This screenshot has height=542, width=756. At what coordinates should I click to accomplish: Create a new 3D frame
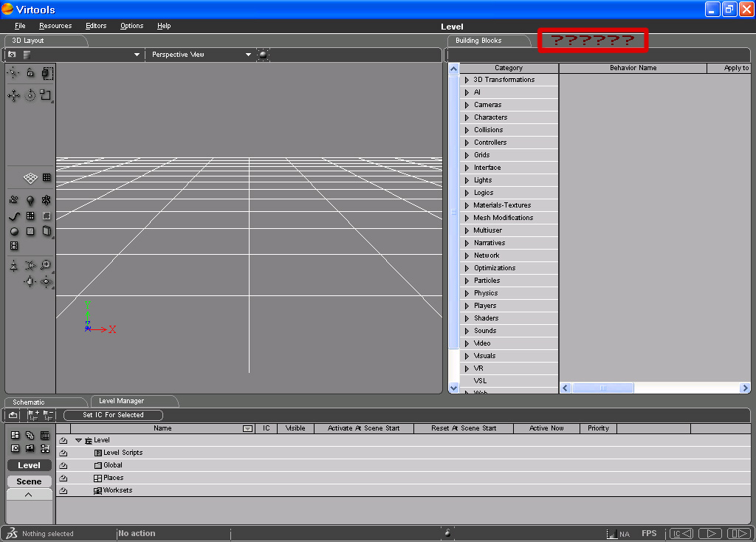pos(47,199)
